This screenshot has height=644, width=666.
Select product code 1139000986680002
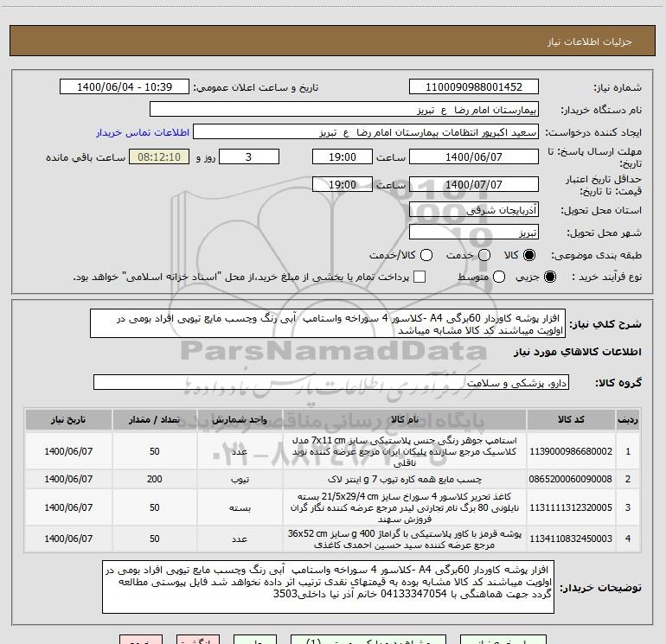coord(571,451)
